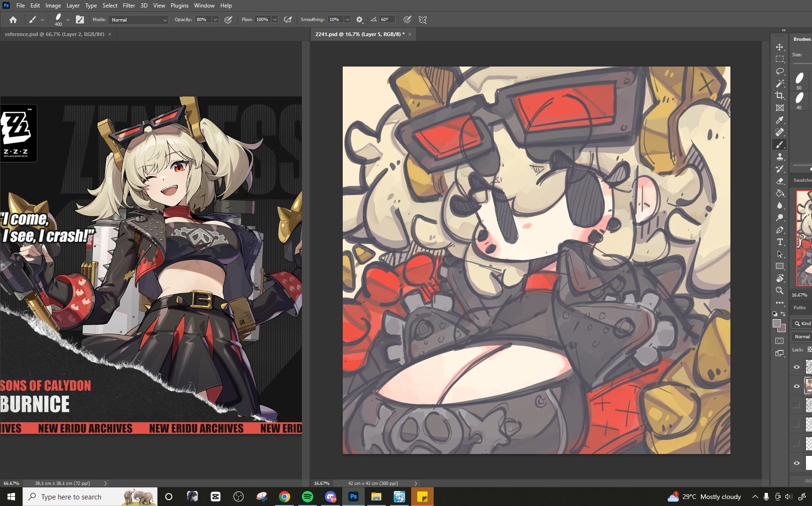This screenshot has width=812, height=506.
Task: Open the Image menu
Action: [53, 6]
